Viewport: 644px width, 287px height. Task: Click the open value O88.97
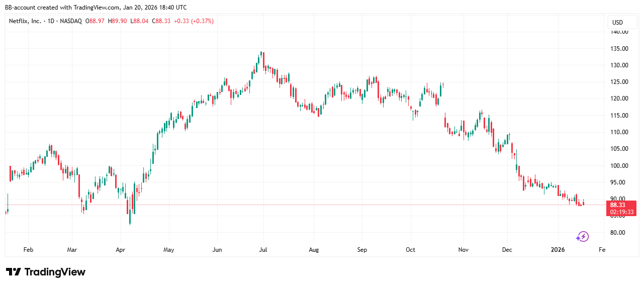coord(96,21)
